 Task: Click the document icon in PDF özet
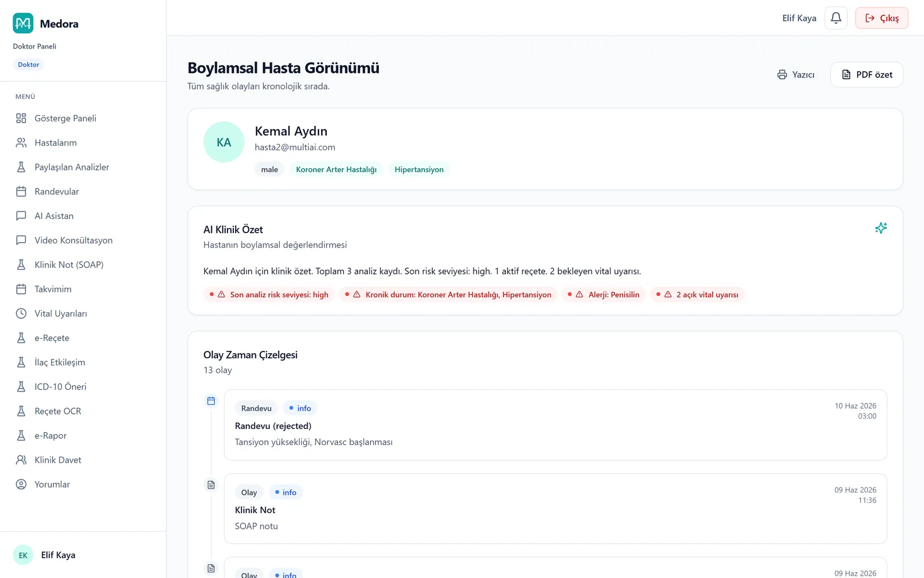[846, 75]
